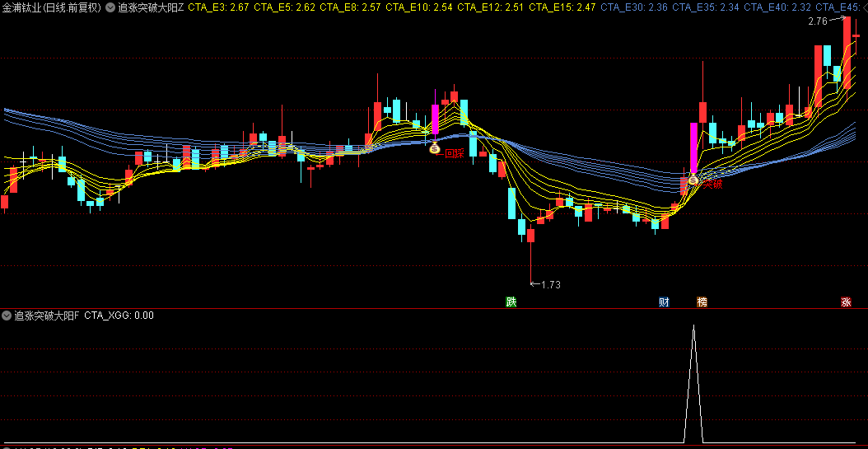The height and width of the screenshot is (449, 868).
Task: Select the CTA_E30: 2.36 value
Action: [634, 7]
